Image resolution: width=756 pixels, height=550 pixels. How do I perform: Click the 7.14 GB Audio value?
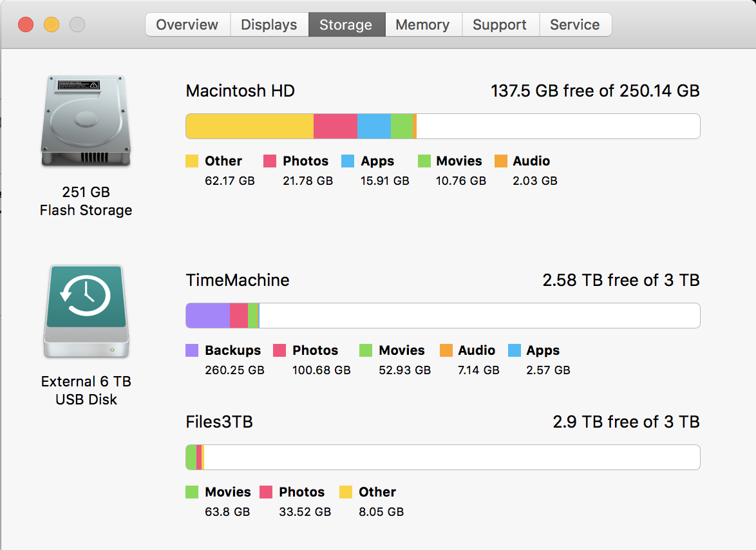[x=478, y=370]
